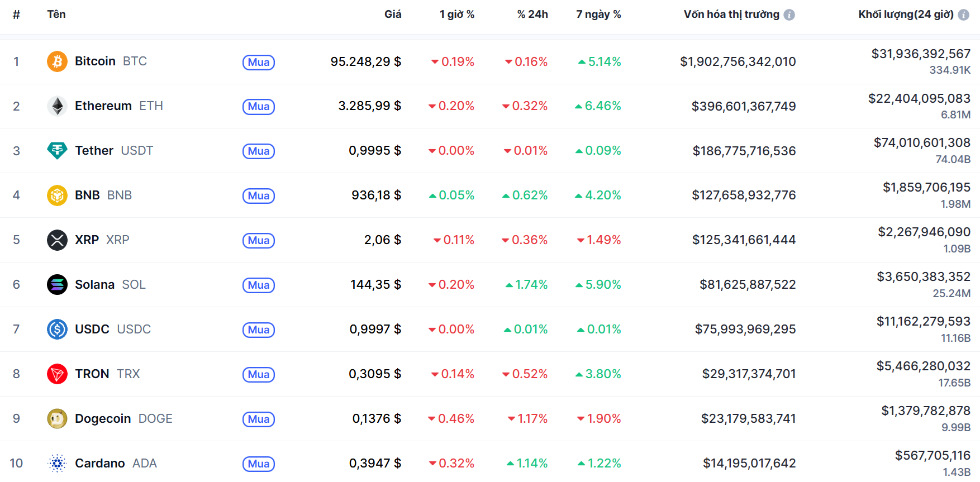Open the BNB name link
Image resolution: width=980 pixels, height=482 pixels.
(103, 195)
